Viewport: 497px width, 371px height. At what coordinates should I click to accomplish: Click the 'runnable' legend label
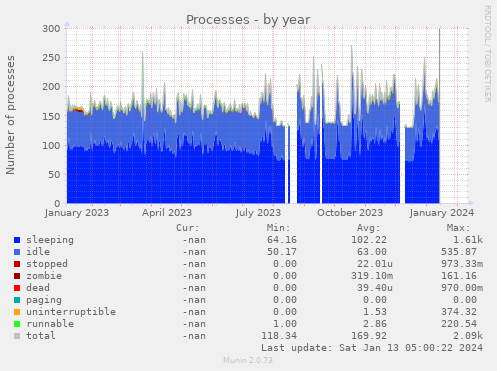coord(50,324)
